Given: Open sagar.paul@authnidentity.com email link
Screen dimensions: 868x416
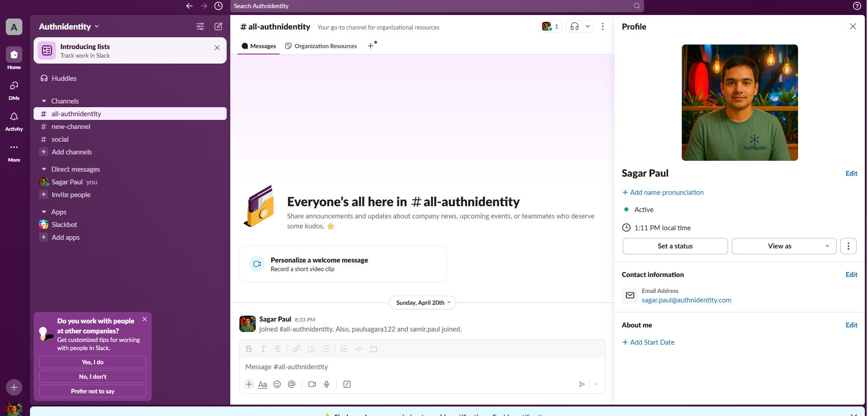Looking at the screenshot, I should pos(686,300).
